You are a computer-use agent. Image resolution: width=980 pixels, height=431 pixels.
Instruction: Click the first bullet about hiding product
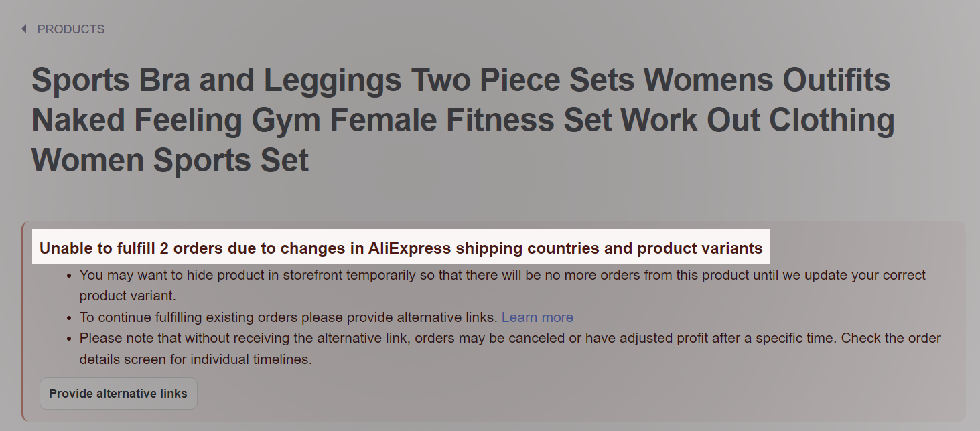tap(502, 275)
